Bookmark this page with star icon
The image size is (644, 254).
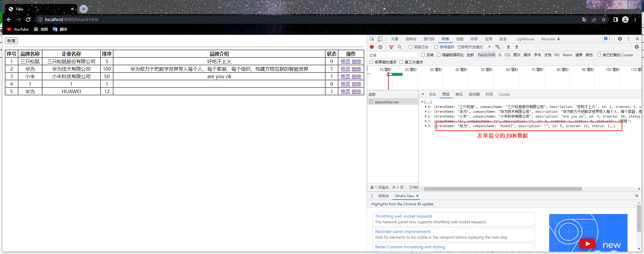pyautogui.click(x=604, y=20)
